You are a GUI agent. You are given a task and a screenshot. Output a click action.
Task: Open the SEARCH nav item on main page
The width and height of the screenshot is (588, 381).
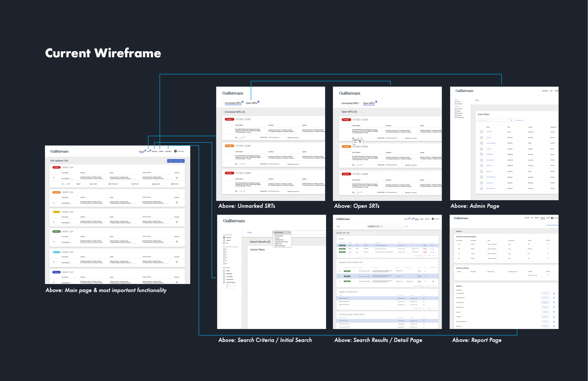155,151
